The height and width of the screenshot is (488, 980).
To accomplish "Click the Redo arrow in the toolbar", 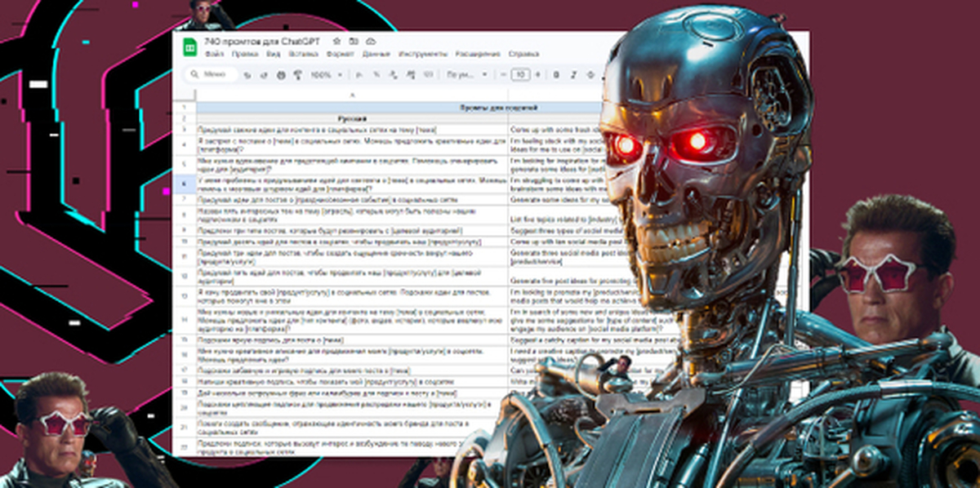I will click(263, 74).
